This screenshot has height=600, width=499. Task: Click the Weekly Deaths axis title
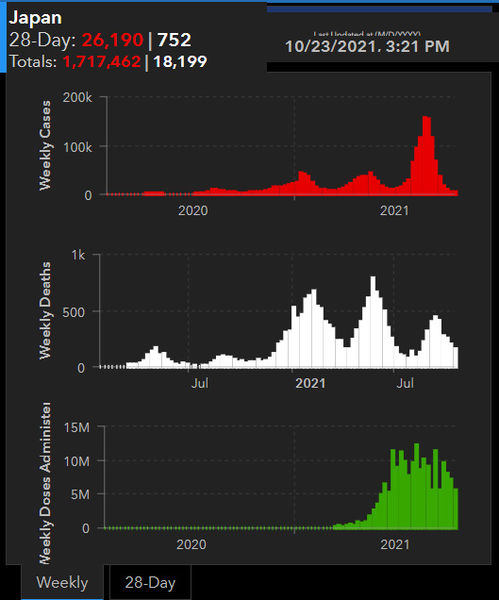point(45,310)
